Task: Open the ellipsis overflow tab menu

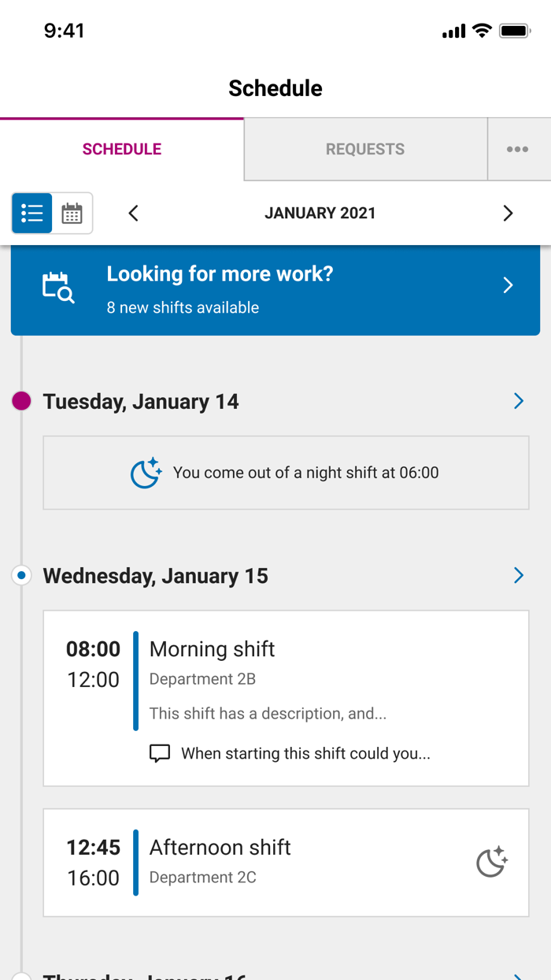Action: pos(519,149)
